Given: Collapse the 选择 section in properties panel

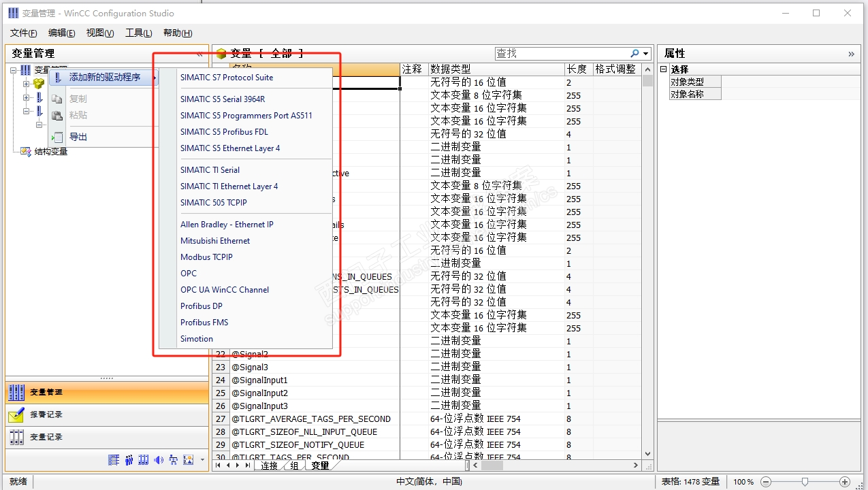Looking at the screenshot, I should [x=664, y=69].
